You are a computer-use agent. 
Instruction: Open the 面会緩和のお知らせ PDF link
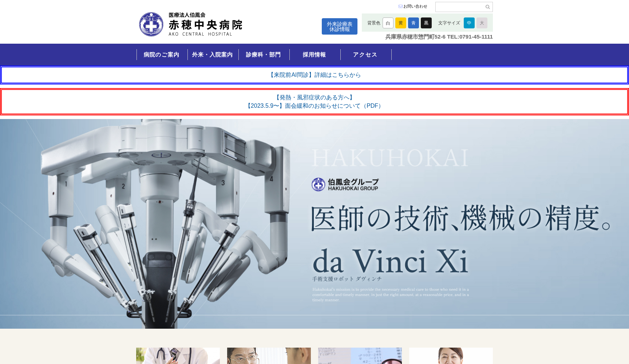coord(314,106)
